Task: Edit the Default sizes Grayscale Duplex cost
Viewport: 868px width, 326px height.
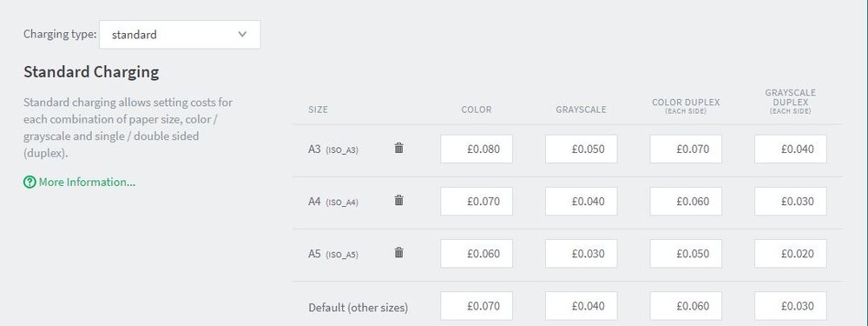Action: coord(791,306)
